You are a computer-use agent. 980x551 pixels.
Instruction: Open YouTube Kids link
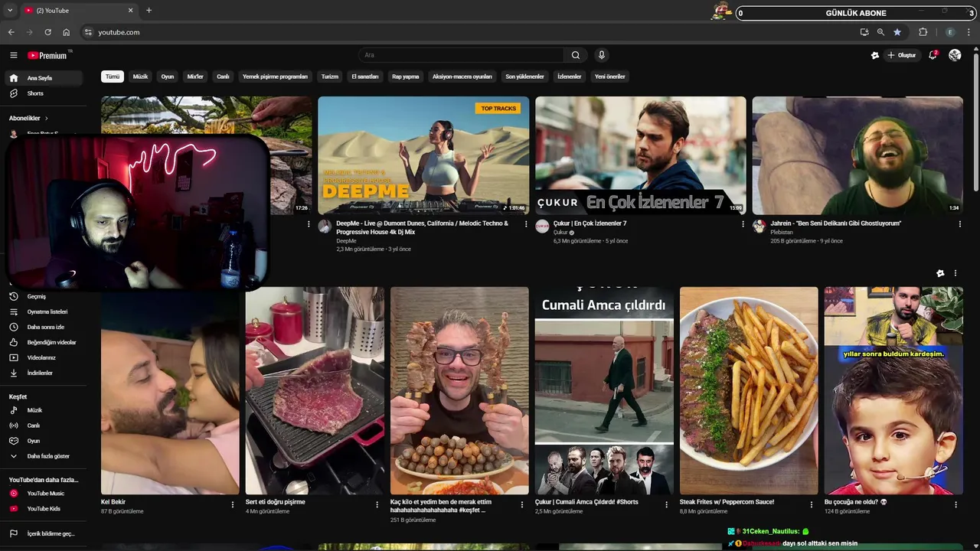[43, 509]
